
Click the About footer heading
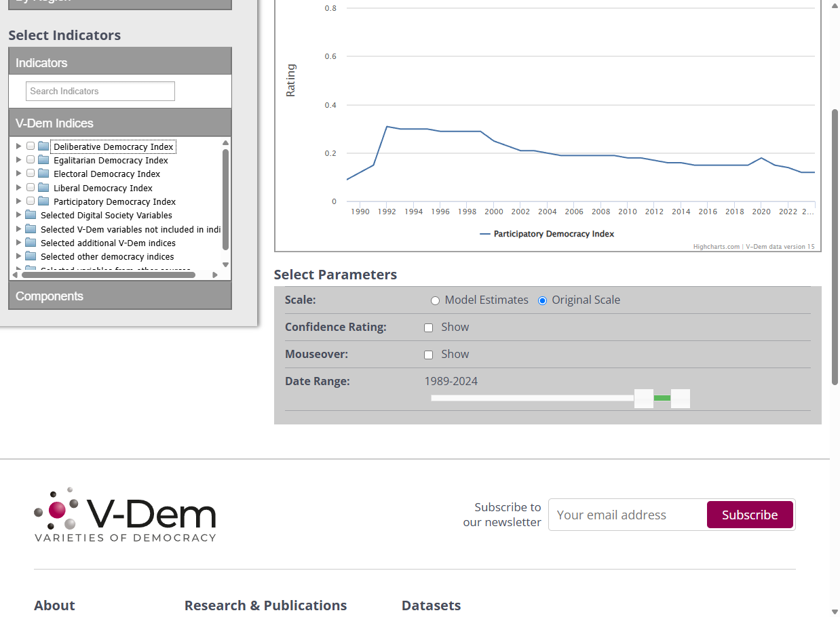[x=54, y=605]
